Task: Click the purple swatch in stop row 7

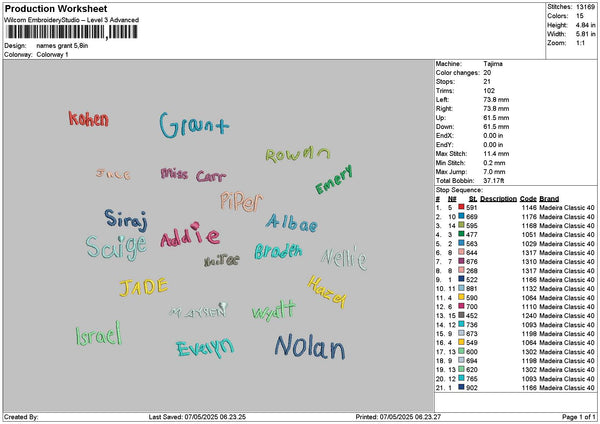Action: click(461, 261)
